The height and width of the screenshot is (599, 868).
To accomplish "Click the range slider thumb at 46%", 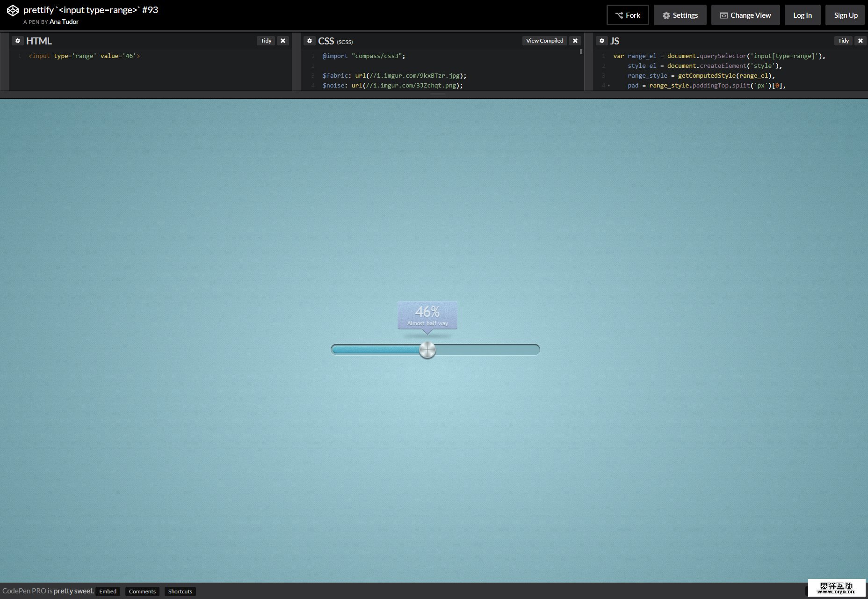I will (x=427, y=350).
